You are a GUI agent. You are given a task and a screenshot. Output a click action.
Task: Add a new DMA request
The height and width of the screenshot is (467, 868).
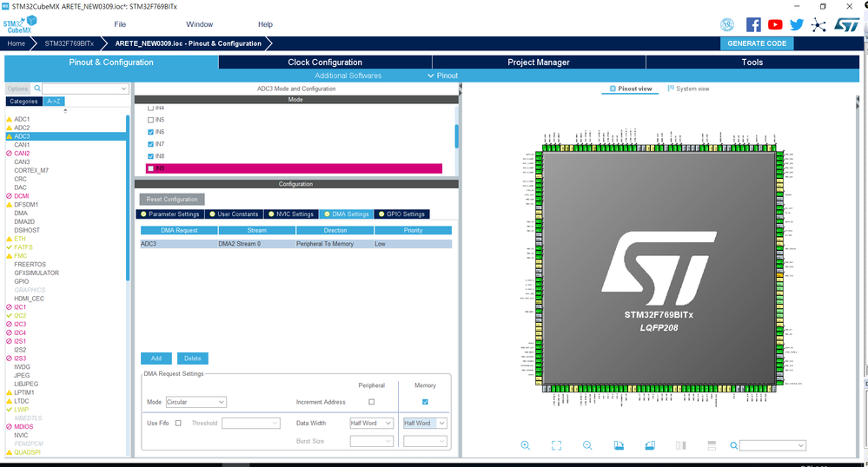tap(156, 358)
